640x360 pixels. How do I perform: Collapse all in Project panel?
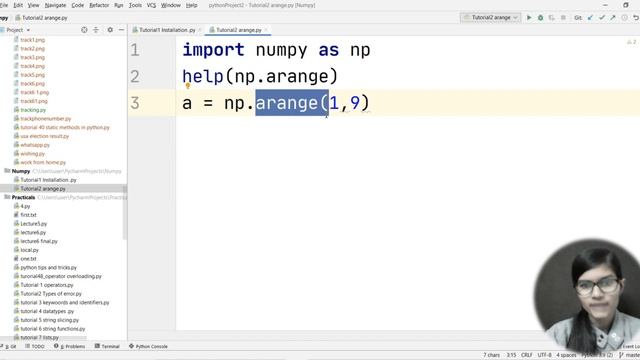(x=96, y=30)
